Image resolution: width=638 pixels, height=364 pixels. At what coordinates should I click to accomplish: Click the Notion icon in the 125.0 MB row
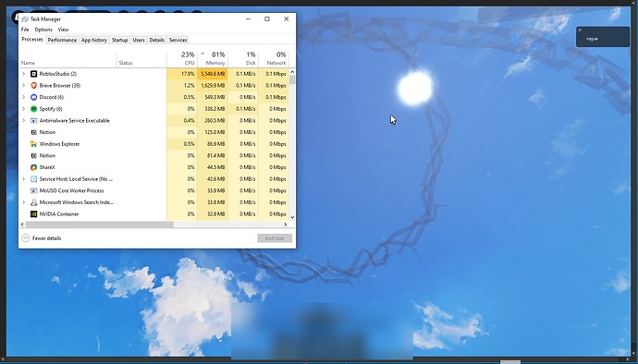[x=34, y=132]
